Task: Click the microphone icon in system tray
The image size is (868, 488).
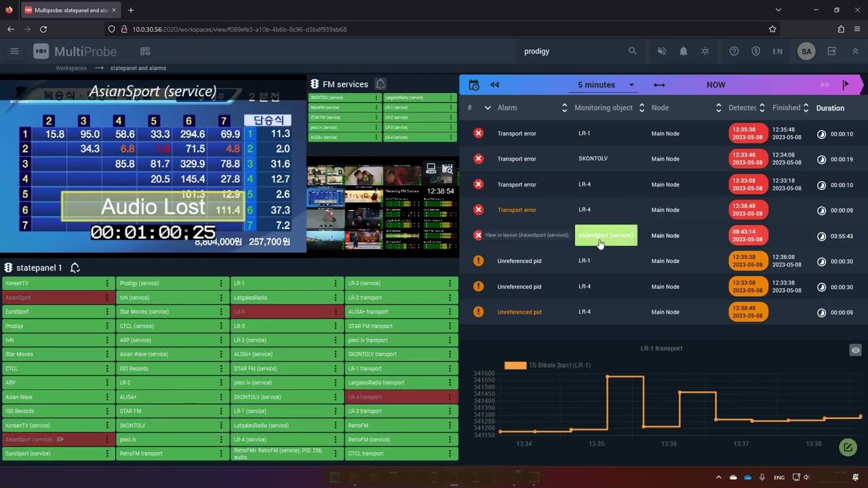Action: [762, 477]
